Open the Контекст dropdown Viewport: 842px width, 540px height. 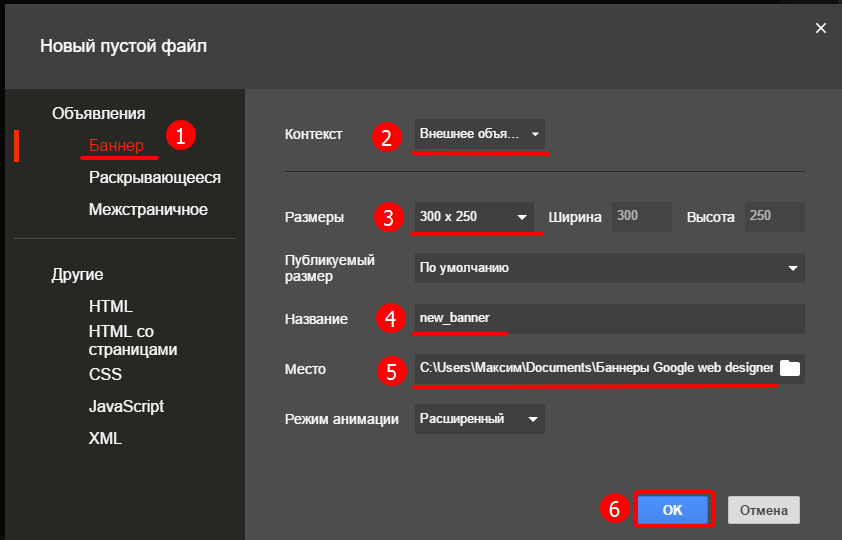point(480,134)
